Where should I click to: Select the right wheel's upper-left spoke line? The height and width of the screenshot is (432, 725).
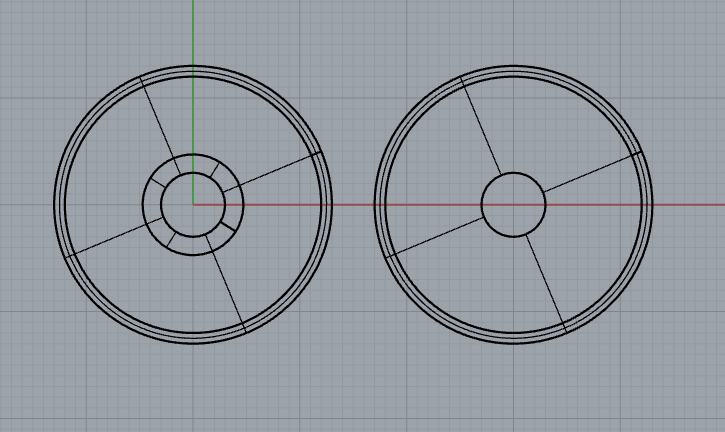click(481, 126)
